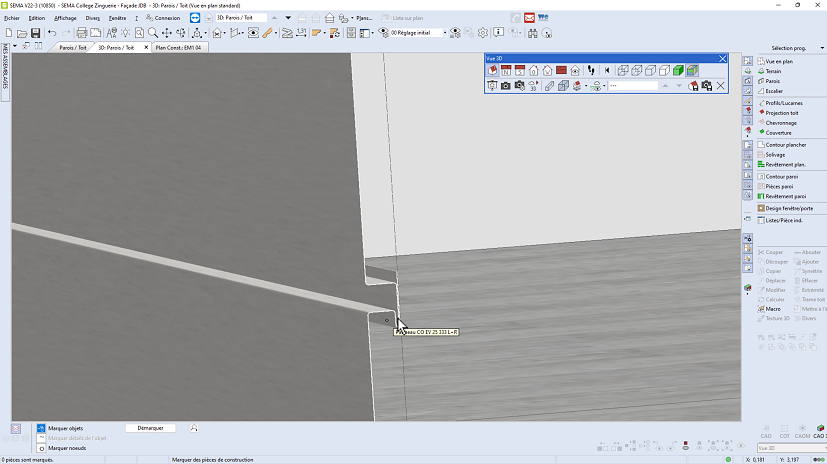Click the Couverture command in the side panel
The height and width of the screenshot is (464, 827).
(778, 132)
